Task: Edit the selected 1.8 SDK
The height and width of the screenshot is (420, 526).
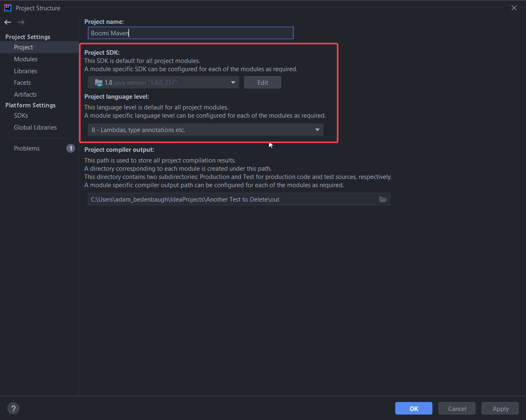Action: [x=262, y=82]
